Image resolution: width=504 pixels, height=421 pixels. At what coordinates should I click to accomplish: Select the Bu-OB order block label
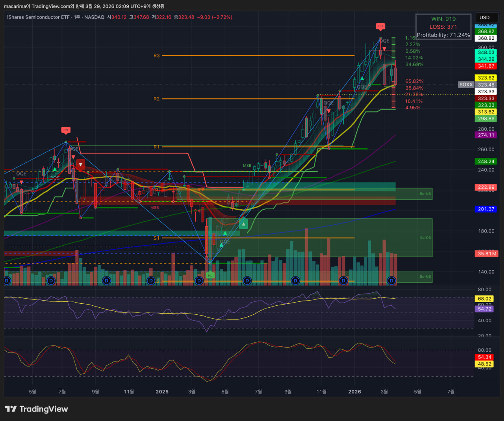click(x=425, y=238)
